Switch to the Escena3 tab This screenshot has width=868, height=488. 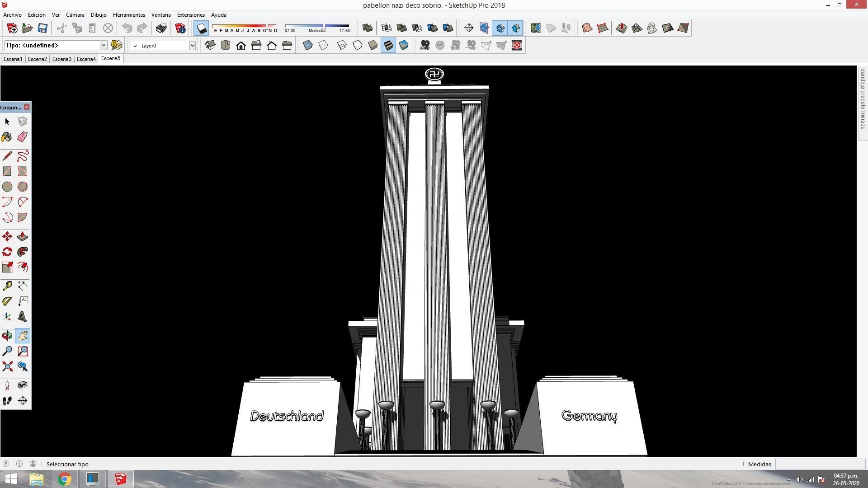pyautogui.click(x=61, y=59)
